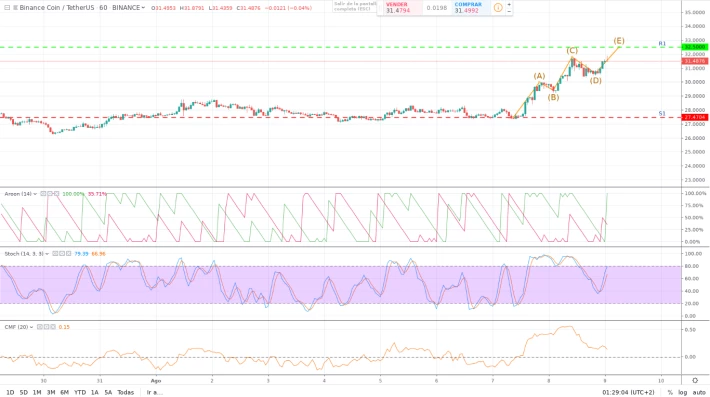Select the 1M date range
Image resolution: width=710 pixels, height=397 pixels.
(37, 392)
